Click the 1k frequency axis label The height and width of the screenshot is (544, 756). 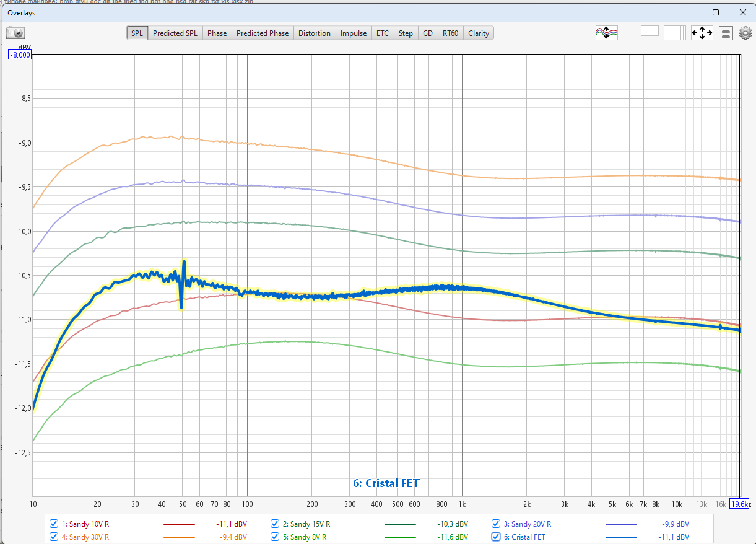[462, 504]
